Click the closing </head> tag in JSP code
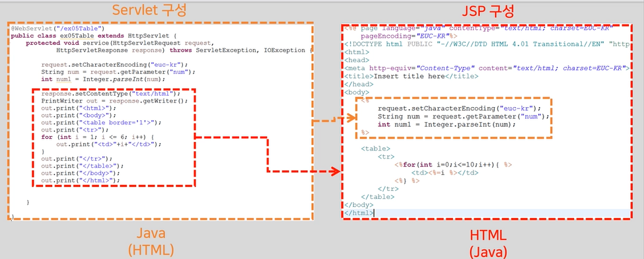 click(359, 85)
